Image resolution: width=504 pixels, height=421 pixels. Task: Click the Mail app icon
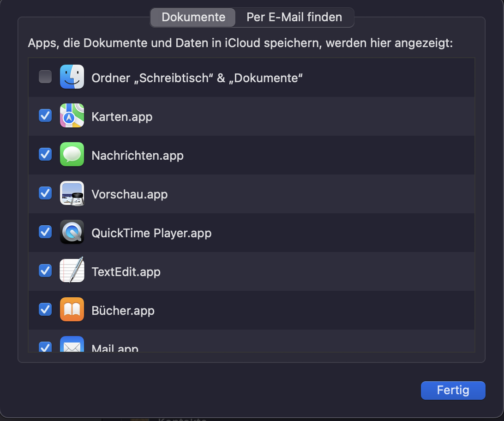72,346
